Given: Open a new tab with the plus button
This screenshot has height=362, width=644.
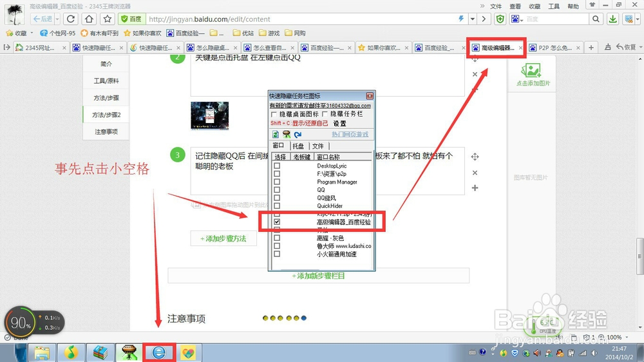Looking at the screenshot, I should pyautogui.click(x=591, y=48).
